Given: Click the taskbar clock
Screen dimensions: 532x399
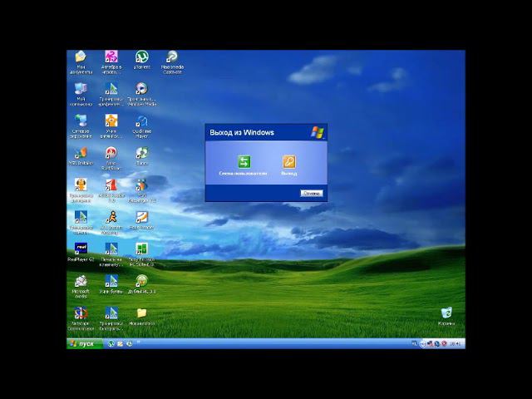Looking at the screenshot, I should (456, 343).
